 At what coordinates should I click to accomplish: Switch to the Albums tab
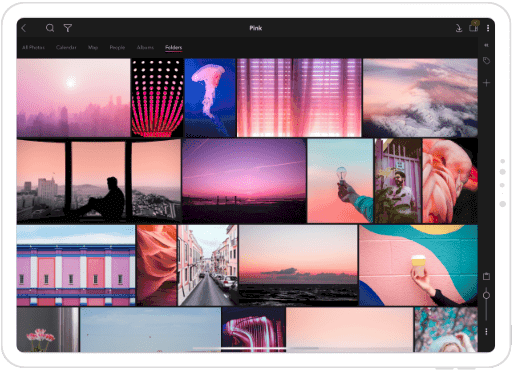pyautogui.click(x=145, y=47)
